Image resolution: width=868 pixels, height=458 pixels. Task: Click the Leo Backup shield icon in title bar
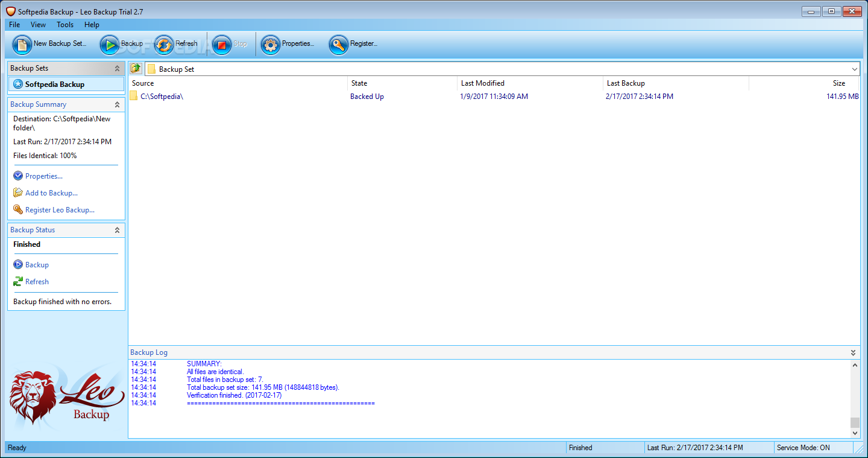(x=10, y=11)
